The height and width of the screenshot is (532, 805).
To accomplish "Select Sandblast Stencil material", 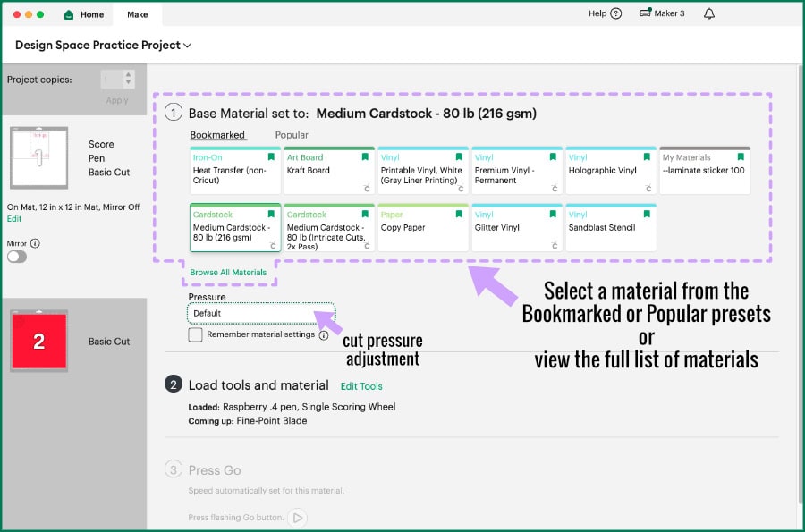I will tap(611, 228).
